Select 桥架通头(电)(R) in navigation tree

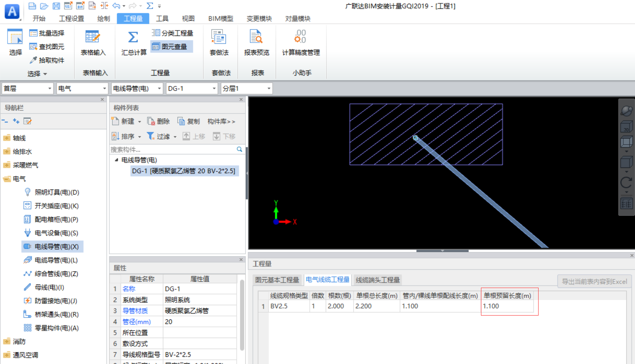(56, 314)
